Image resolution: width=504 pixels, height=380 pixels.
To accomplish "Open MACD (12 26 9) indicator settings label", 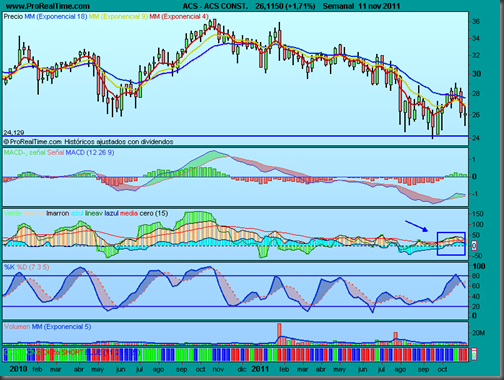I will [x=90, y=153].
